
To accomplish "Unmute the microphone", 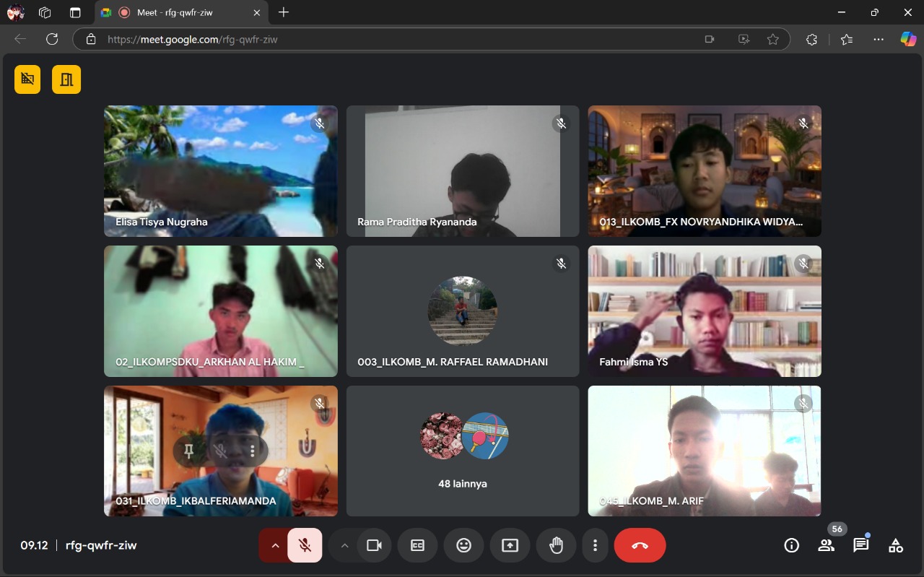I will point(305,545).
